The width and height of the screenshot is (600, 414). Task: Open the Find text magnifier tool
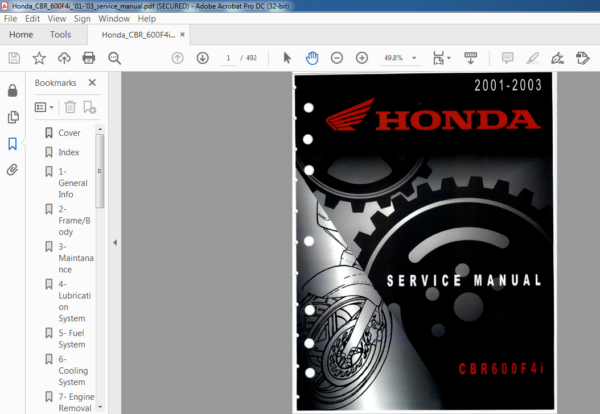(x=114, y=58)
